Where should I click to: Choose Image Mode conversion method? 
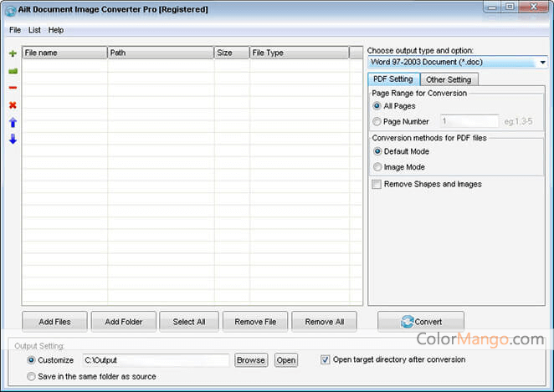(x=377, y=167)
